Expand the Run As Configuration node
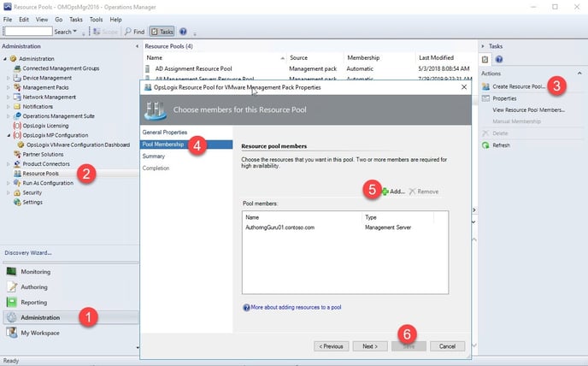This screenshot has height=366, width=588. click(x=9, y=183)
